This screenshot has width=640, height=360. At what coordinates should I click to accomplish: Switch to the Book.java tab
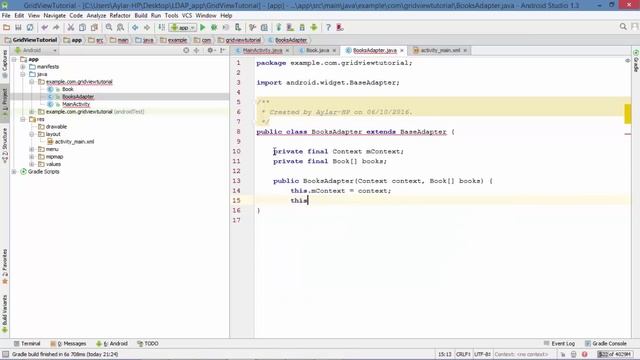317,50
